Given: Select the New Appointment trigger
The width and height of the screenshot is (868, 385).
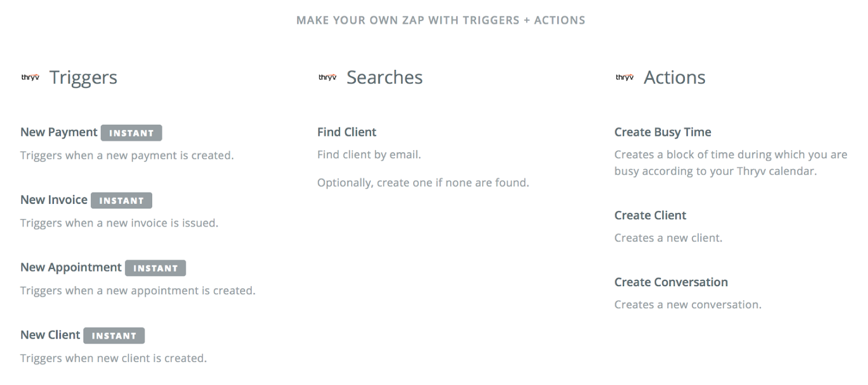Looking at the screenshot, I should (x=71, y=267).
